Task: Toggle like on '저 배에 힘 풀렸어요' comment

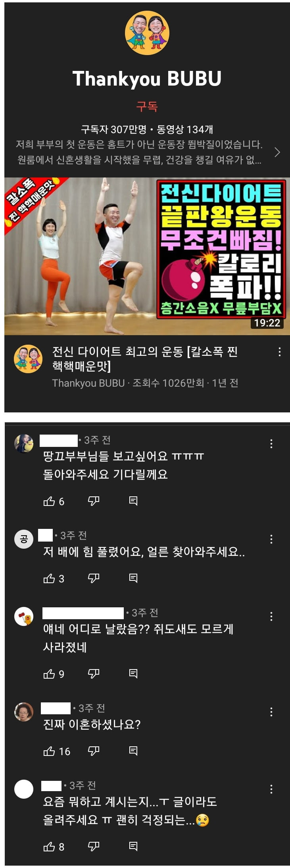Action: coord(49,578)
